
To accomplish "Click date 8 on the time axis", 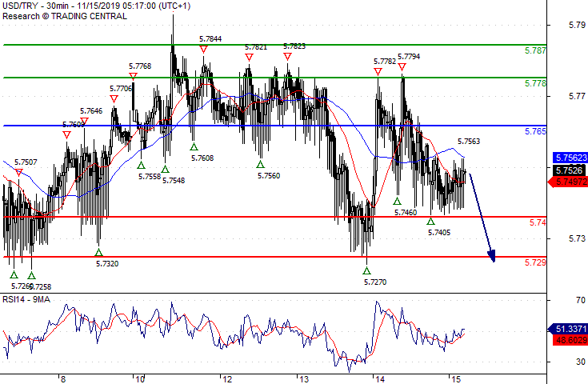I will click(x=63, y=379).
